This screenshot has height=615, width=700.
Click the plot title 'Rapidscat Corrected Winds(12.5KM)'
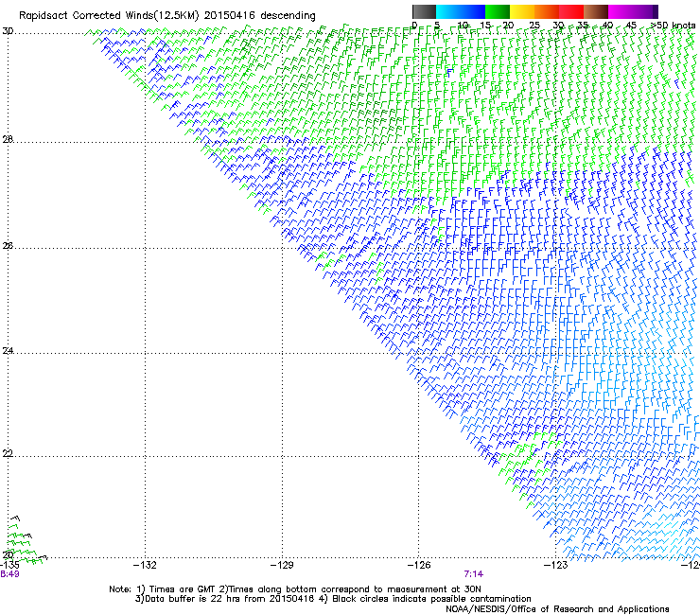point(109,16)
